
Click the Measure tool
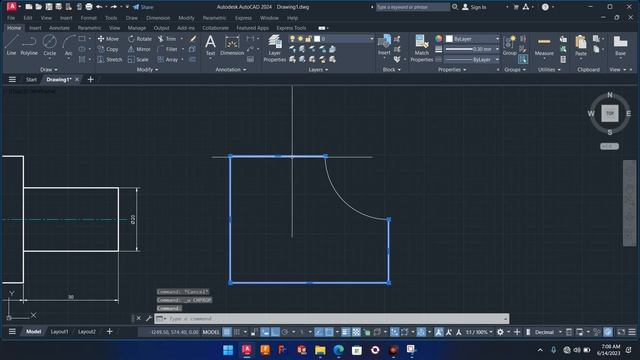coord(544,45)
